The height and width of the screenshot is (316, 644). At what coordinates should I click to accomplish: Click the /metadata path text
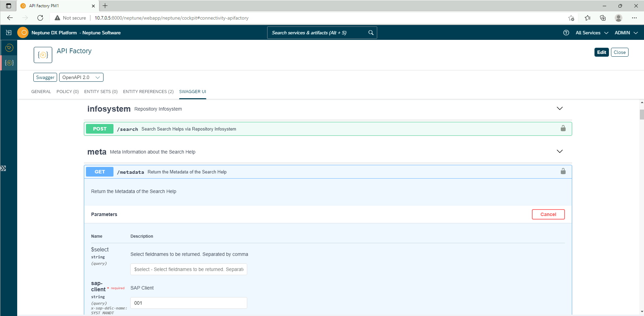(x=130, y=172)
